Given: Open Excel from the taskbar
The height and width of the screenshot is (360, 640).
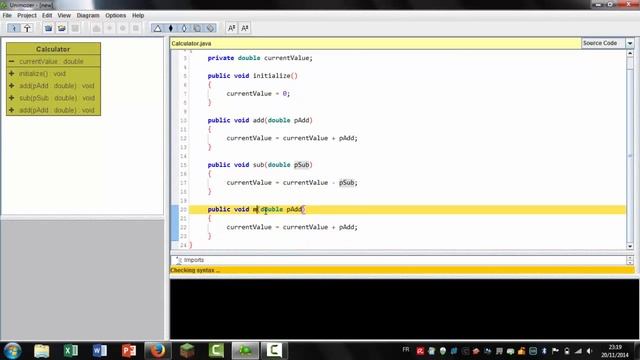Looking at the screenshot, I should (x=71, y=351).
